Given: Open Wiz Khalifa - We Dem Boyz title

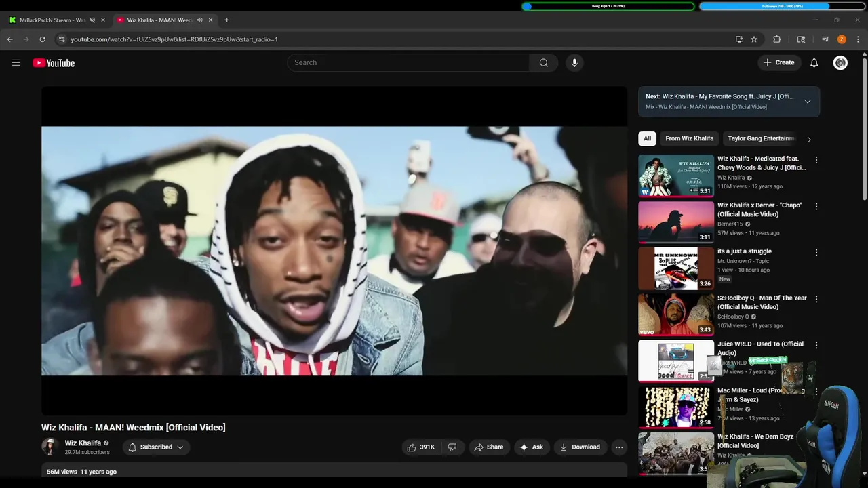Looking at the screenshot, I should click(755, 441).
